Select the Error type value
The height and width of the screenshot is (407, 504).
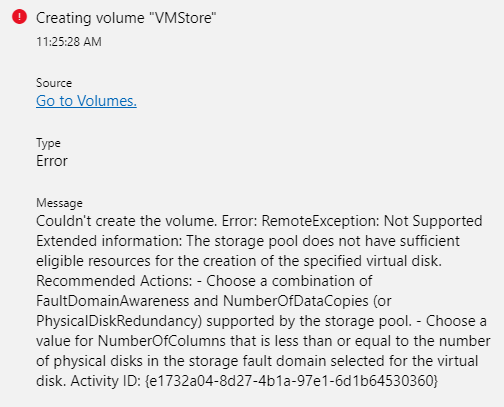point(52,161)
